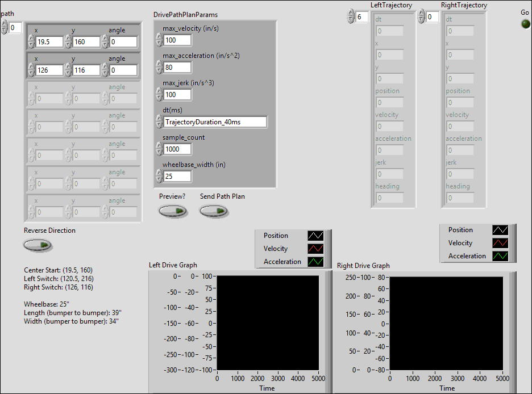Toggle the Send Path Plan switch
Screen dimensions: 532x394
point(213,211)
